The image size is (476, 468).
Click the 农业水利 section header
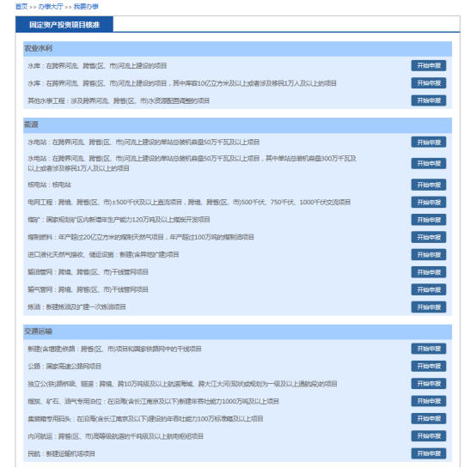point(237,49)
